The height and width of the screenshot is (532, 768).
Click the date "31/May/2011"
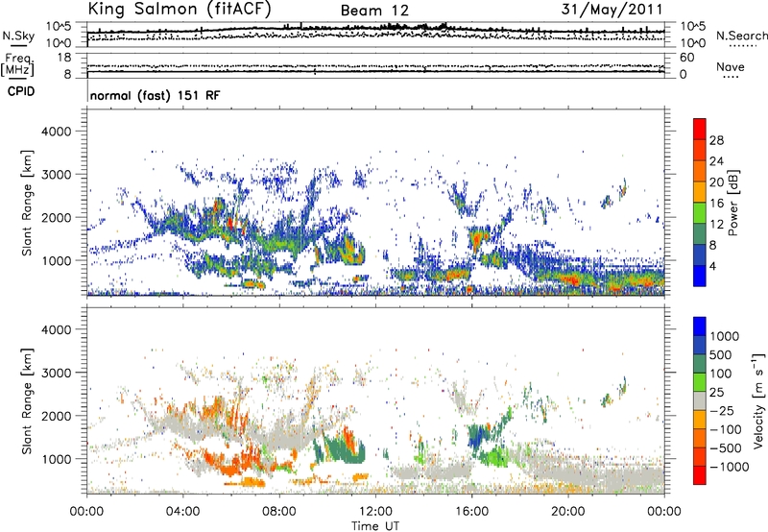tap(612, 9)
